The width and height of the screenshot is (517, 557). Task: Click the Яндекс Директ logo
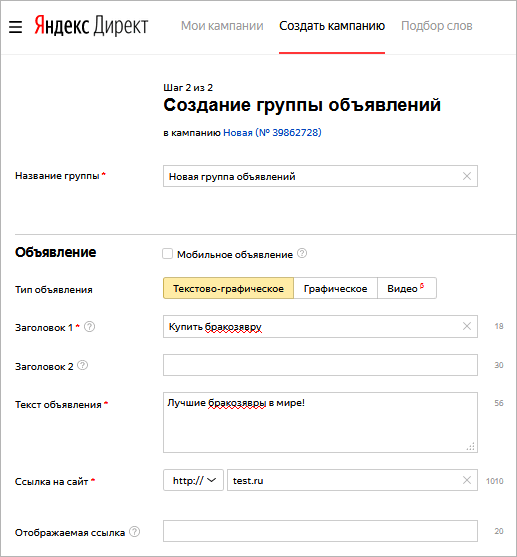[x=91, y=26]
